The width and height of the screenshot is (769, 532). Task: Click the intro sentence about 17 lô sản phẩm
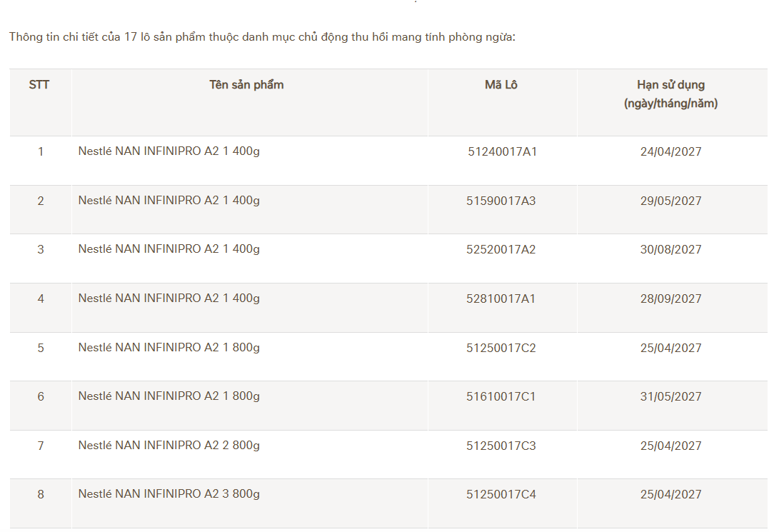[262, 37]
